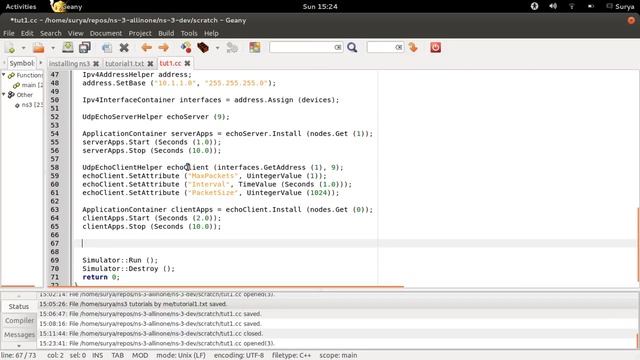Create a new file with toolbar icon
Viewport: 640px width, 360px height.
click(10, 48)
